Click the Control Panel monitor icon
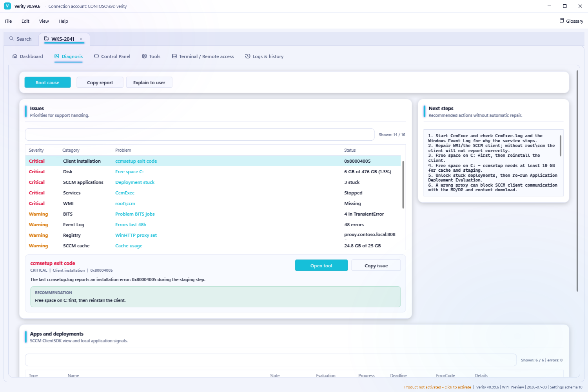The height and width of the screenshot is (392, 588). point(96,56)
